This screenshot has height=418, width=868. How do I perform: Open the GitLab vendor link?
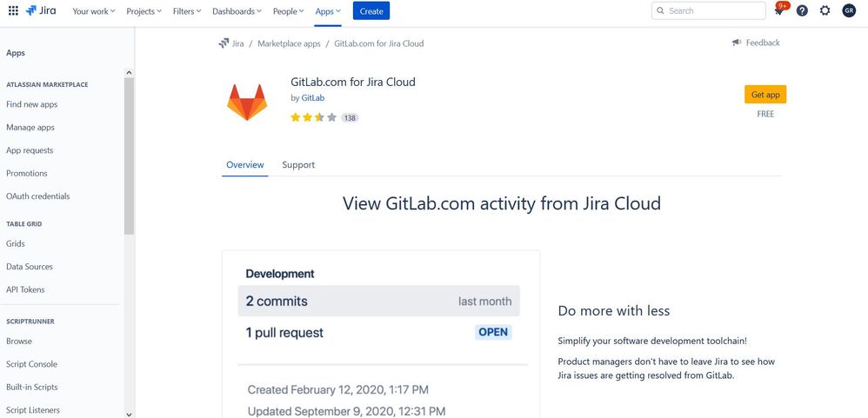(x=313, y=98)
